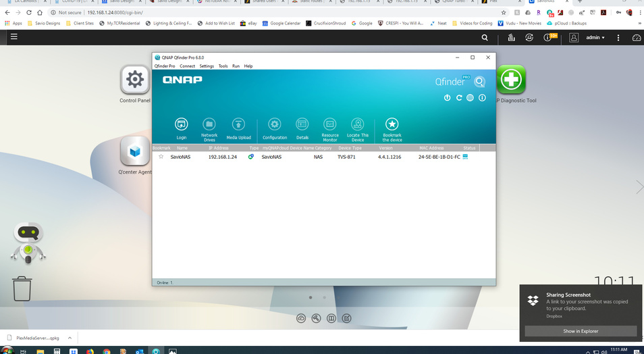
Task: Open Resource Monitor in Qfinder
Action: point(330,124)
